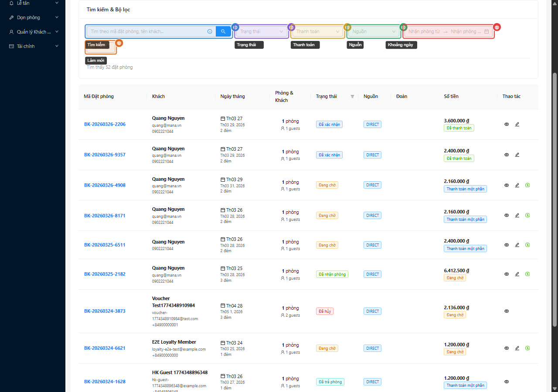Click the payment icon for booking BK-20260326-4908

(527, 185)
